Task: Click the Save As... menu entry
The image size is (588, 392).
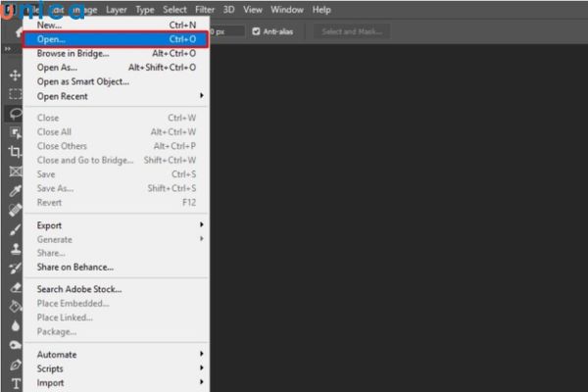Action: click(x=116, y=188)
